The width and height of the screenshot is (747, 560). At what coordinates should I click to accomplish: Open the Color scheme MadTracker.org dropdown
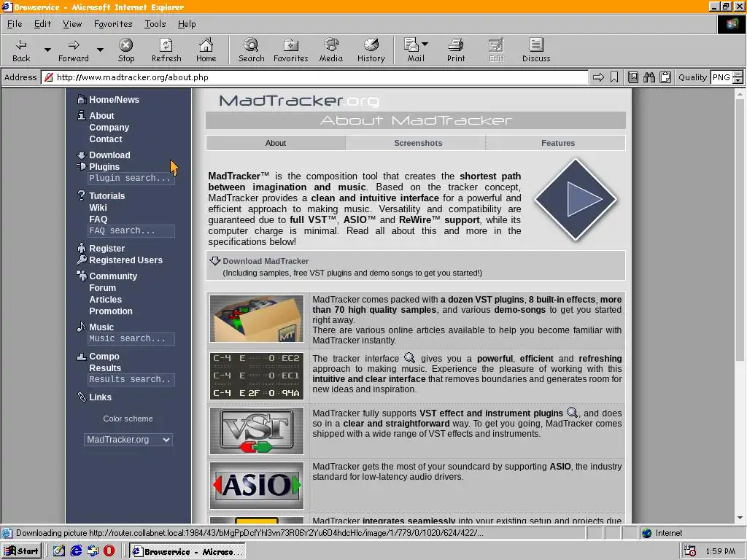tap(128, 440)
